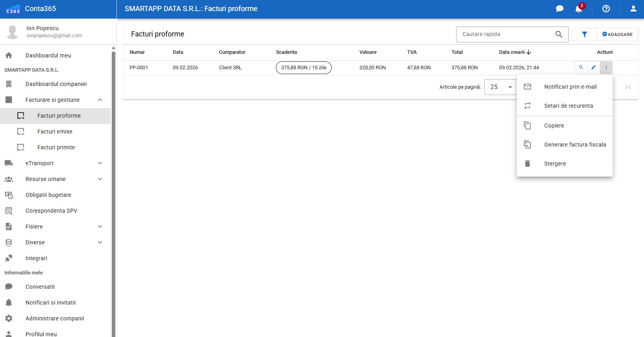Viewport: 644px width, 337px height.
Task: Expand the eTransport menu section
Action: coord(100,163)
